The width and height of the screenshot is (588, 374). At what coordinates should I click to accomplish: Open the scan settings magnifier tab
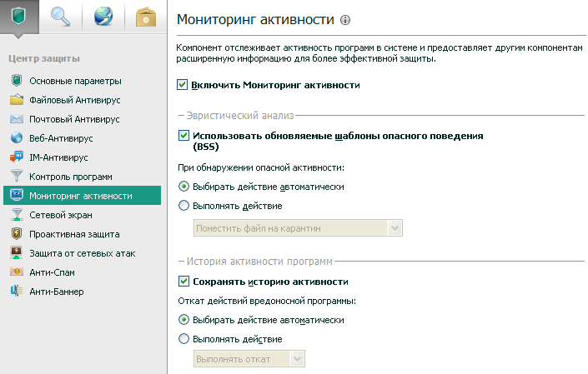coord(60,17)
